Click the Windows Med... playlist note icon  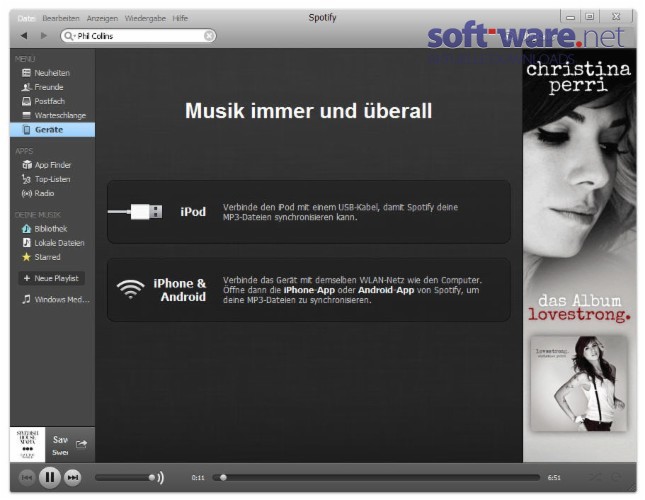coord(26,299)
